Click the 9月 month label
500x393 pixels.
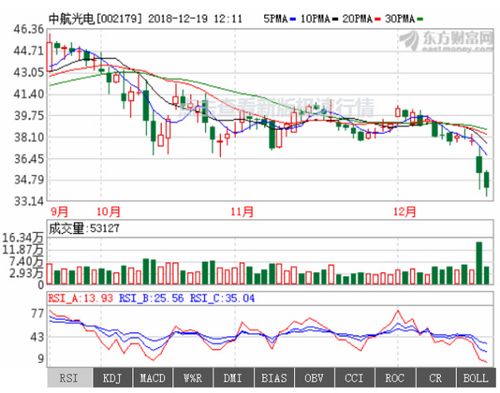click(59, 211)
